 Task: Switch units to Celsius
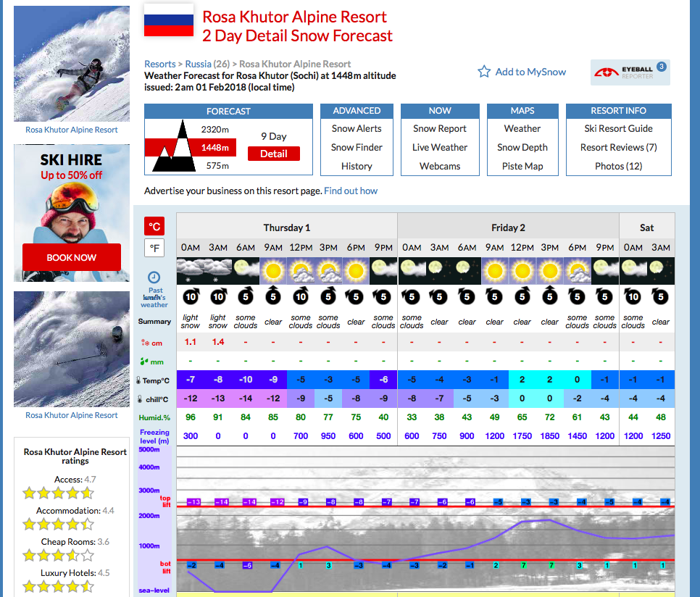(154, 226)
